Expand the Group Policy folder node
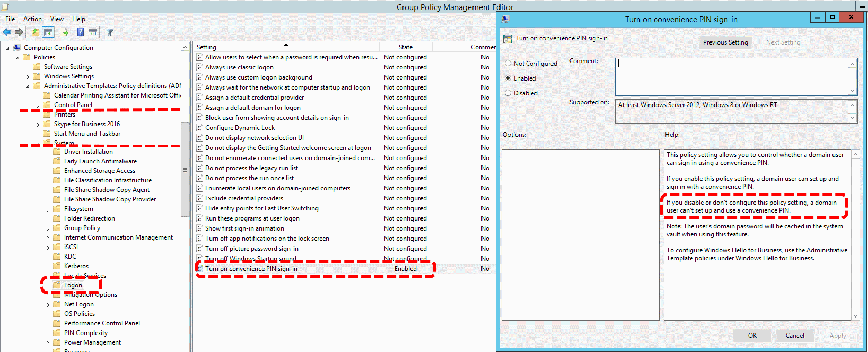868x352 pixels. click(x=48, y=228)
